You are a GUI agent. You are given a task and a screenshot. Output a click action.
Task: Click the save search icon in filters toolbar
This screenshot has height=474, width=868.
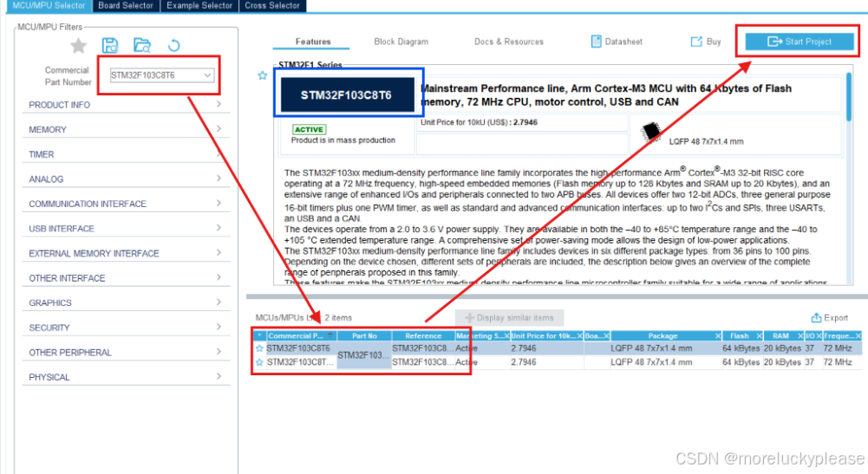[x=110, y=45]
